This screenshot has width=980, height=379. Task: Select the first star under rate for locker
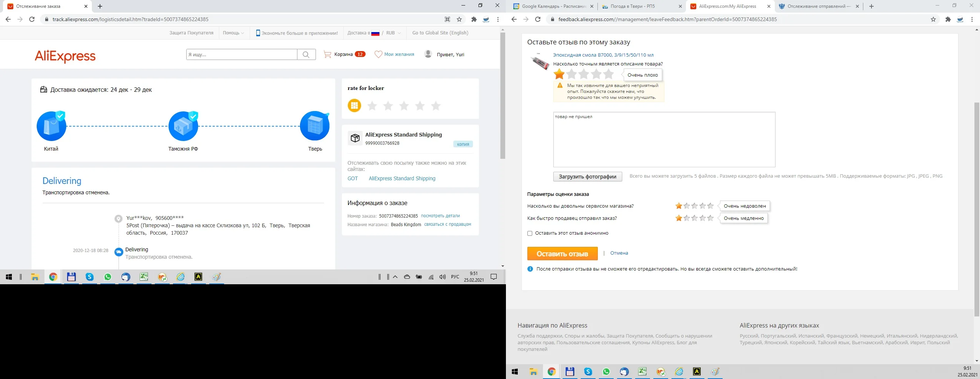(x=372, y=106)
